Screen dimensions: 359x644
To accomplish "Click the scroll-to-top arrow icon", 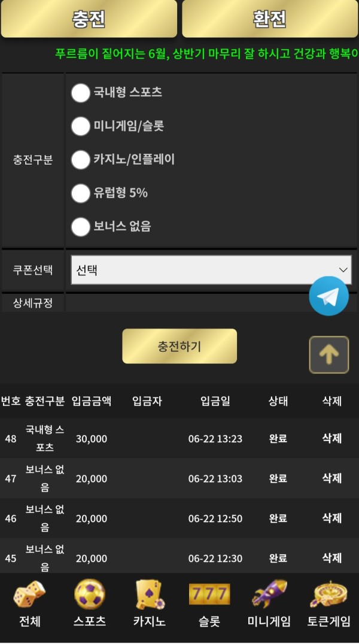I will click(328, 355).
